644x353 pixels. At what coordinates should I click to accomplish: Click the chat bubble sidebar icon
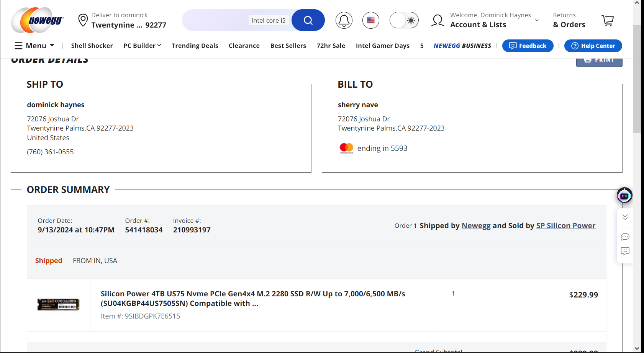pos(625,237)
